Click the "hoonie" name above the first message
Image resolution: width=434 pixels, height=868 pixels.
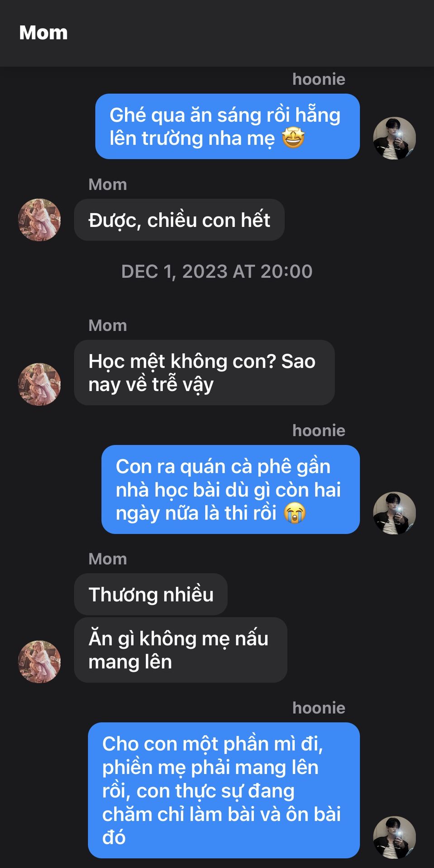(319, 79)
